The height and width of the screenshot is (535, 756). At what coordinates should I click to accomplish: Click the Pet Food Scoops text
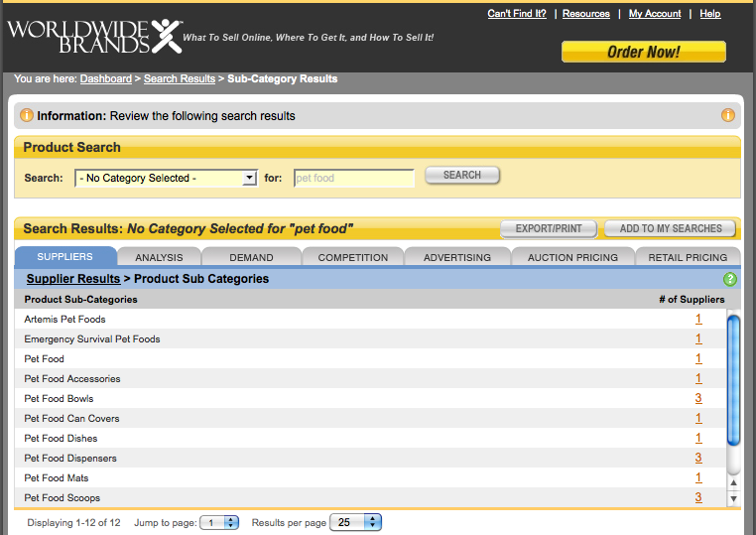pyautogui.click(x=63, y=497)
